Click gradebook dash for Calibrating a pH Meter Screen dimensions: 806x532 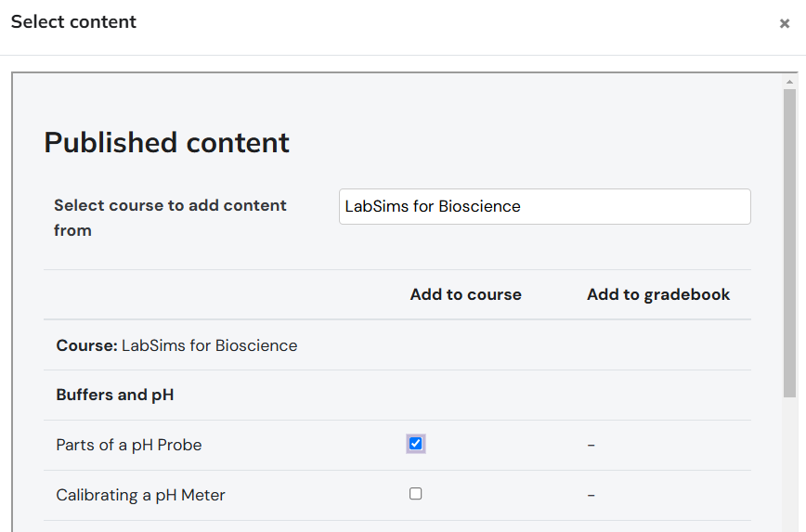591,495
